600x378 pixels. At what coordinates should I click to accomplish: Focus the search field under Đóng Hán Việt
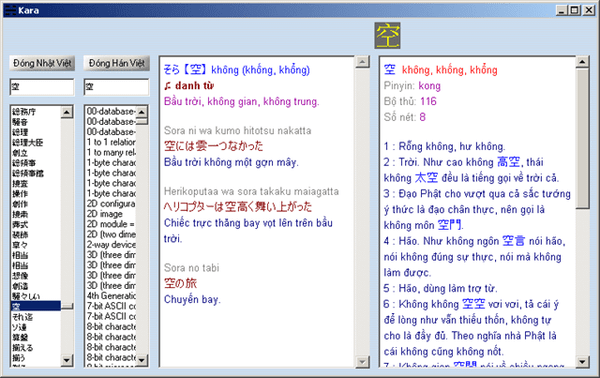coord(116,87)
